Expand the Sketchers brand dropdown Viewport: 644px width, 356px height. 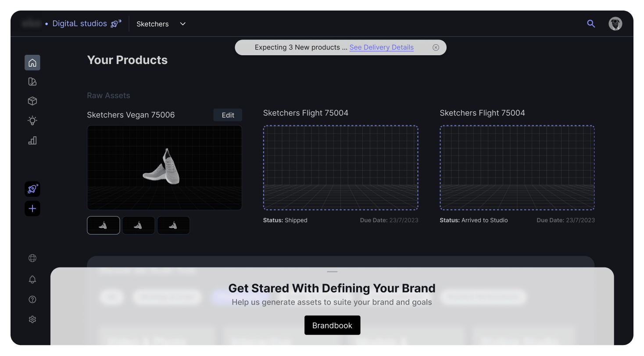(161, 24)
